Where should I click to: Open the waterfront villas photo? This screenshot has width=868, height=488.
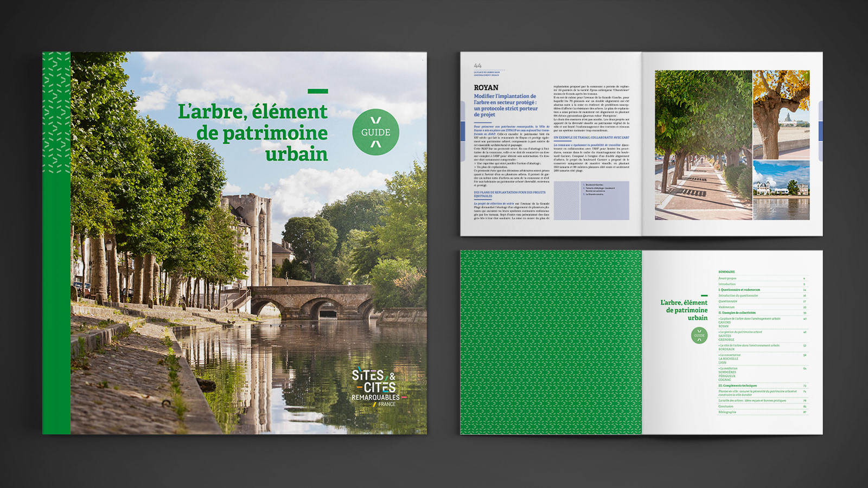click(781, 190)
